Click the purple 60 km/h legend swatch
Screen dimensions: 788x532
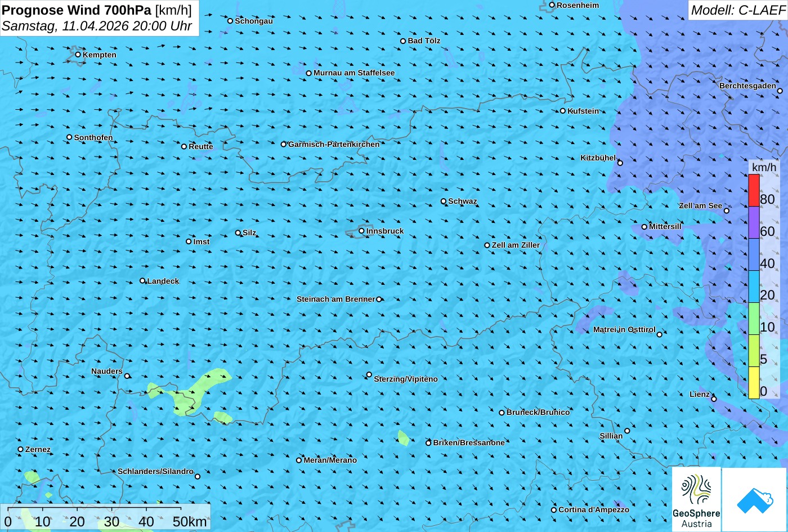tap(754, 222)
